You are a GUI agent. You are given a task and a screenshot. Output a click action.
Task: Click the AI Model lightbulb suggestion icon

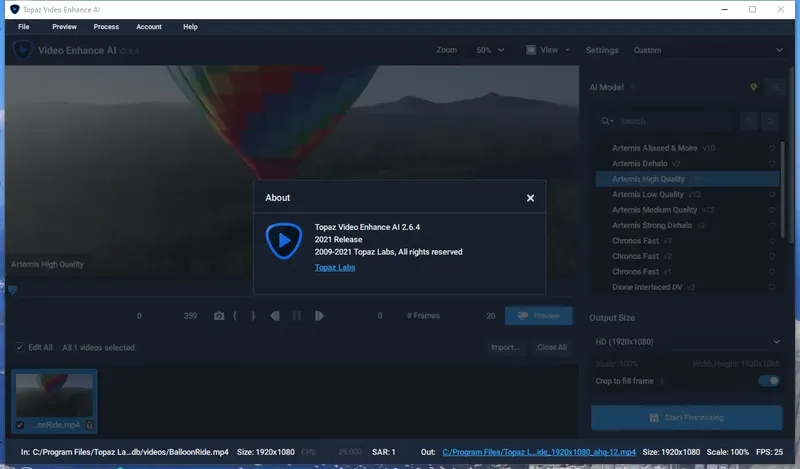754,87
